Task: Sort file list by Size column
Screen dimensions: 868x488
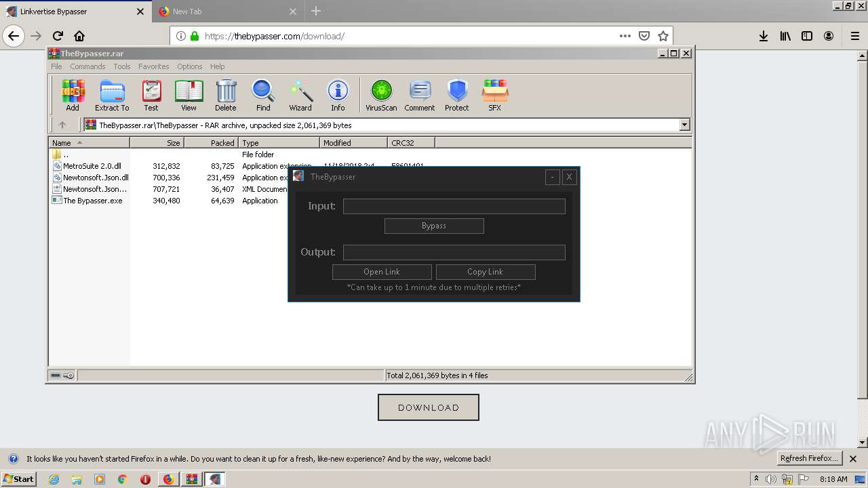Action: pos(157,143)
